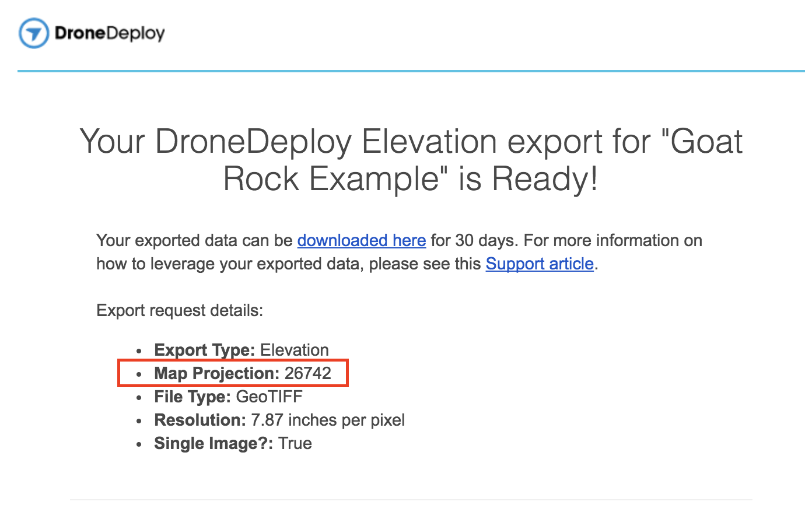This screenshot has height=505, width=812.
Task: Click the DroneDeploy logo icon
Action: tap(34, 33)
